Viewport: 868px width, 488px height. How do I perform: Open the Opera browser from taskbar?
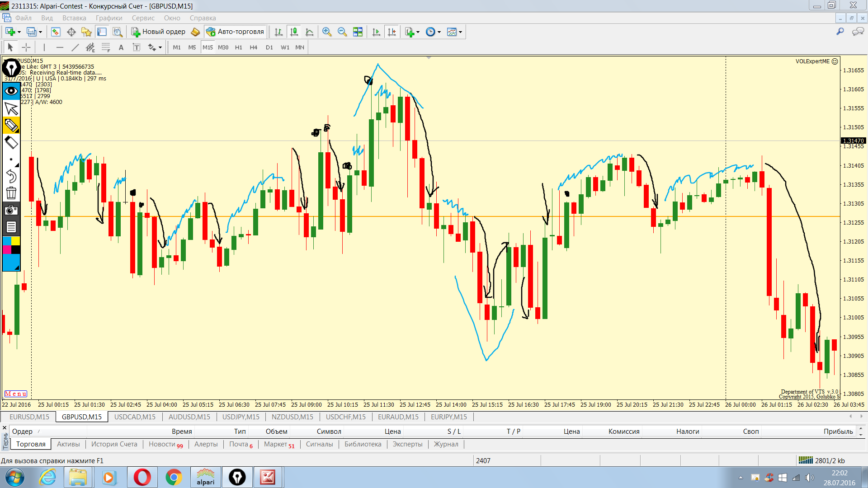pos(142,477)
